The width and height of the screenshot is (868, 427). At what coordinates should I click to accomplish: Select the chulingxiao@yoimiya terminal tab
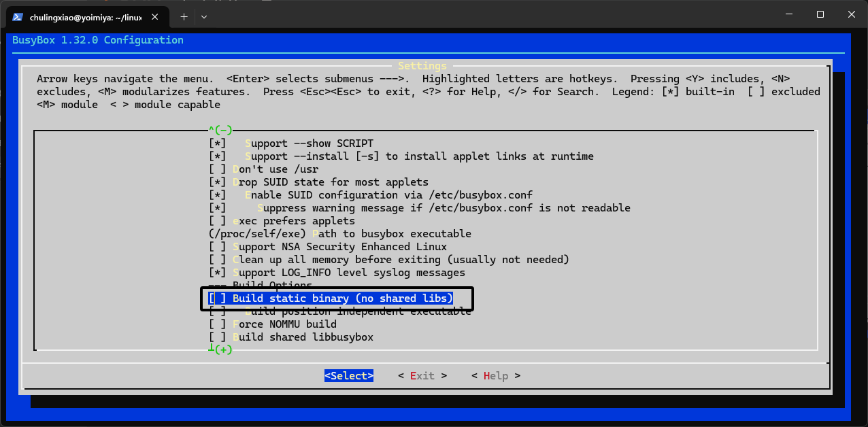(86, 17)
